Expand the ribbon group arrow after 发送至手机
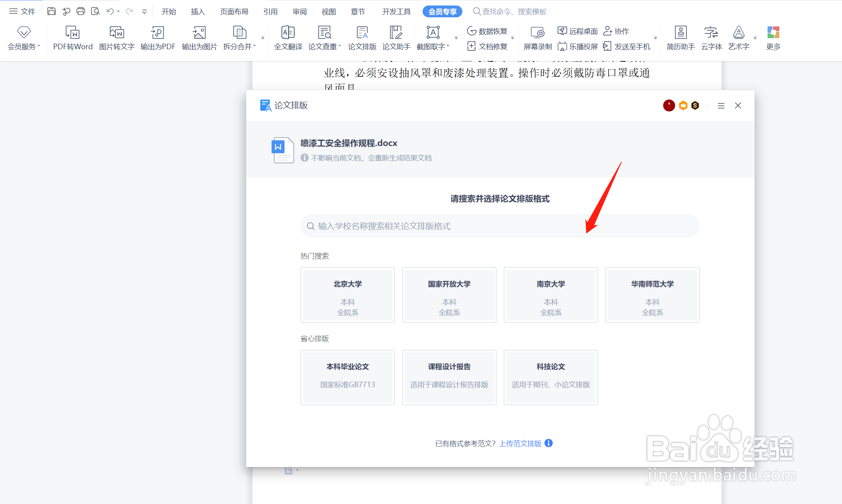The height and width of the screenshot is (504, 842). (x=655, y=38)
